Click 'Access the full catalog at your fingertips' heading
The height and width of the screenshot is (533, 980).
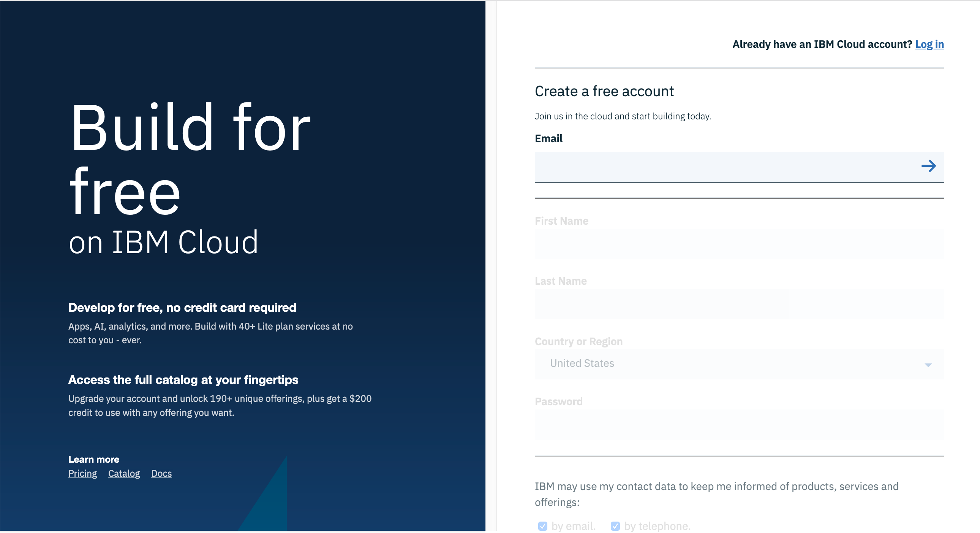[183, 380]
